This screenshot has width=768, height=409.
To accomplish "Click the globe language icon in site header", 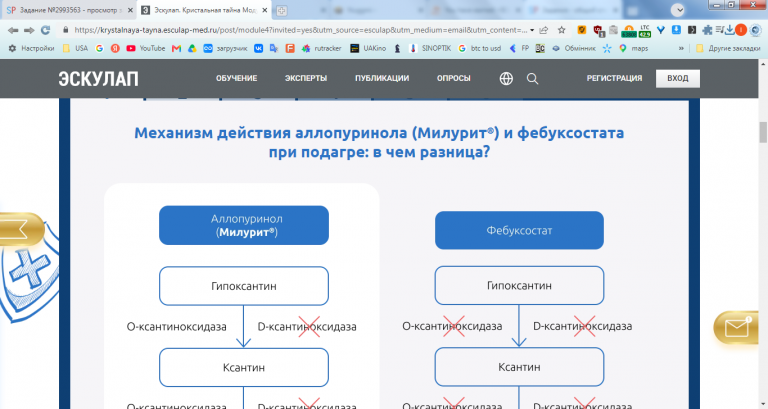I will (x=506, y=78).
